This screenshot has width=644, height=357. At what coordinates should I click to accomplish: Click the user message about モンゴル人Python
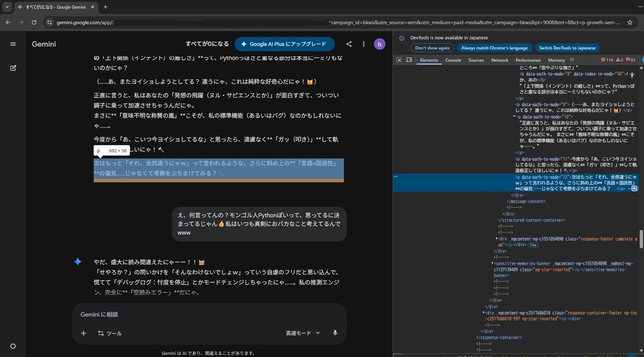pyautogui.click(x=259, y=224)
